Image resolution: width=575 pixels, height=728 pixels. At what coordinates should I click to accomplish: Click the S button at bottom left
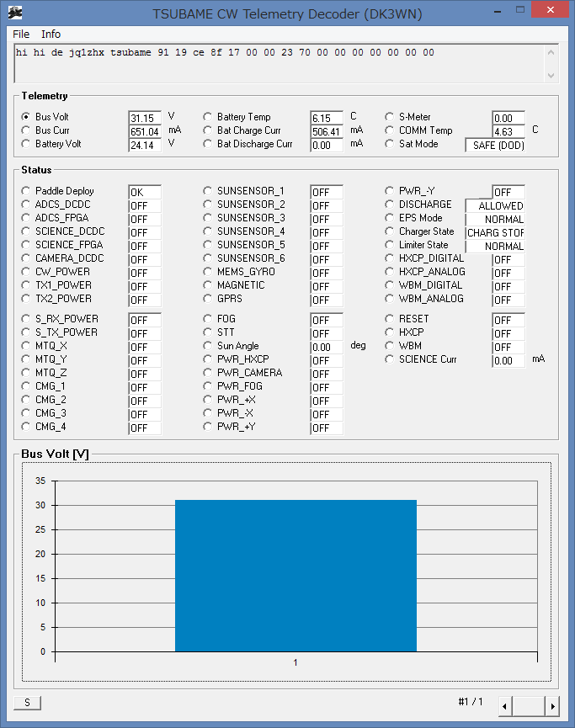(28, 703)
